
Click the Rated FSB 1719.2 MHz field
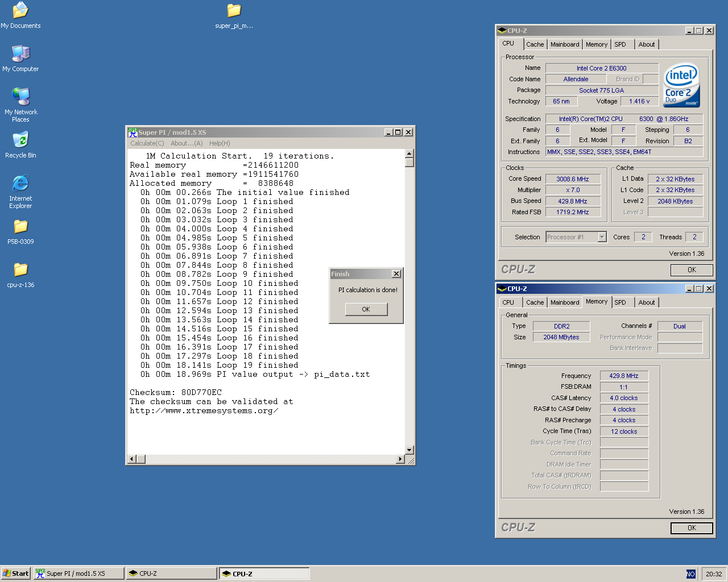(573, 212)
